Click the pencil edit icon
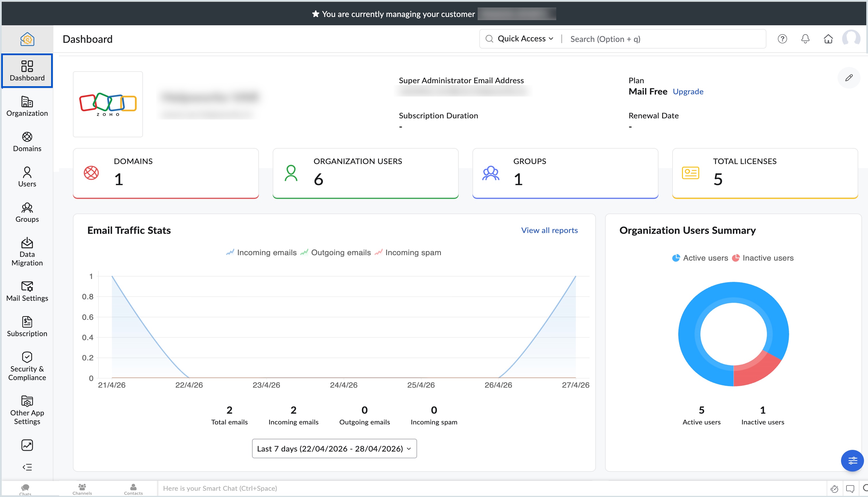The width and height of the screenshot is (868, 497). point(848,78)
